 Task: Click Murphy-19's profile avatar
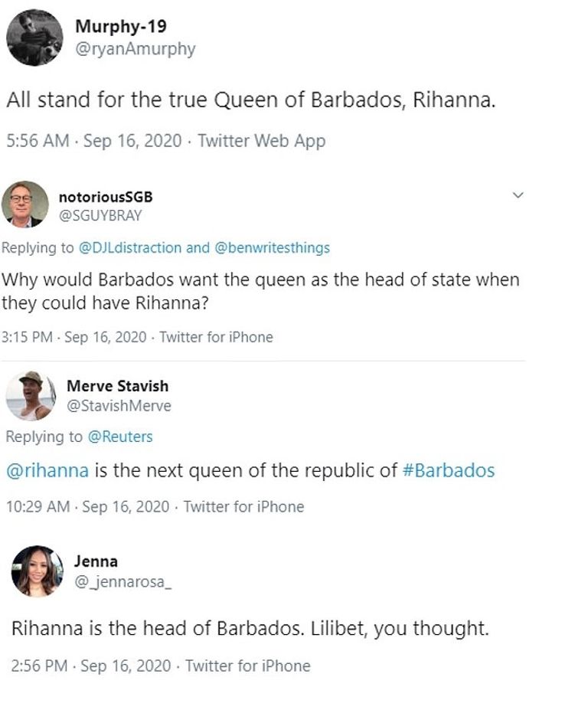point(34,38)
